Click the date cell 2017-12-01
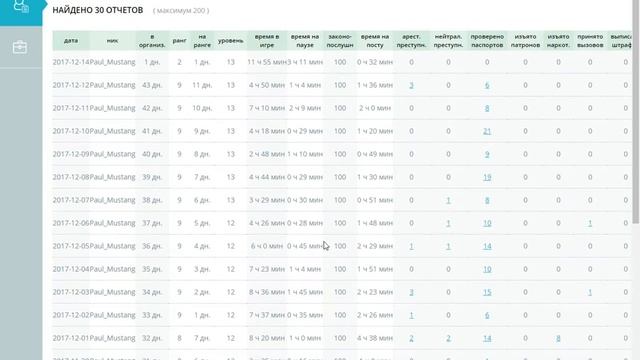This screenshot has width=640, height=360. [x=71, y=338]
